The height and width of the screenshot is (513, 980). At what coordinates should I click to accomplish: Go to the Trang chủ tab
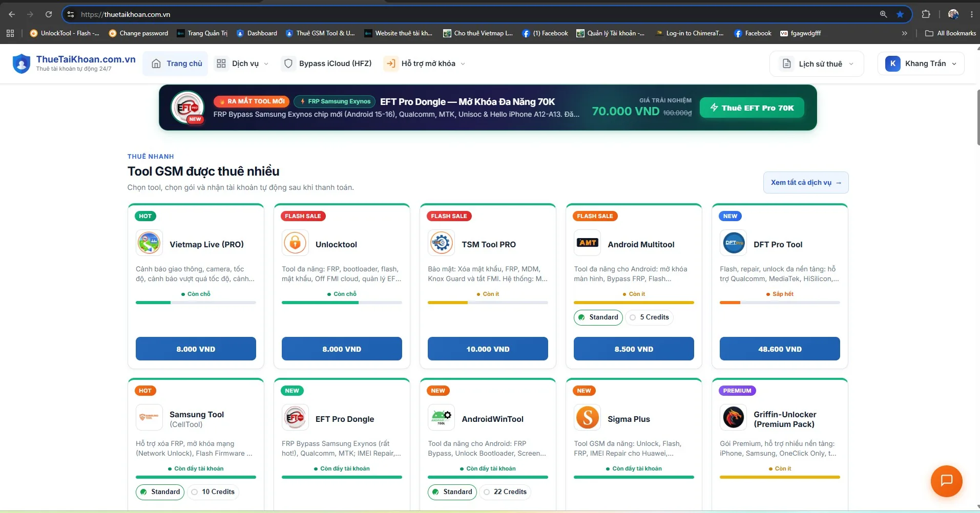tap(176, 63)
